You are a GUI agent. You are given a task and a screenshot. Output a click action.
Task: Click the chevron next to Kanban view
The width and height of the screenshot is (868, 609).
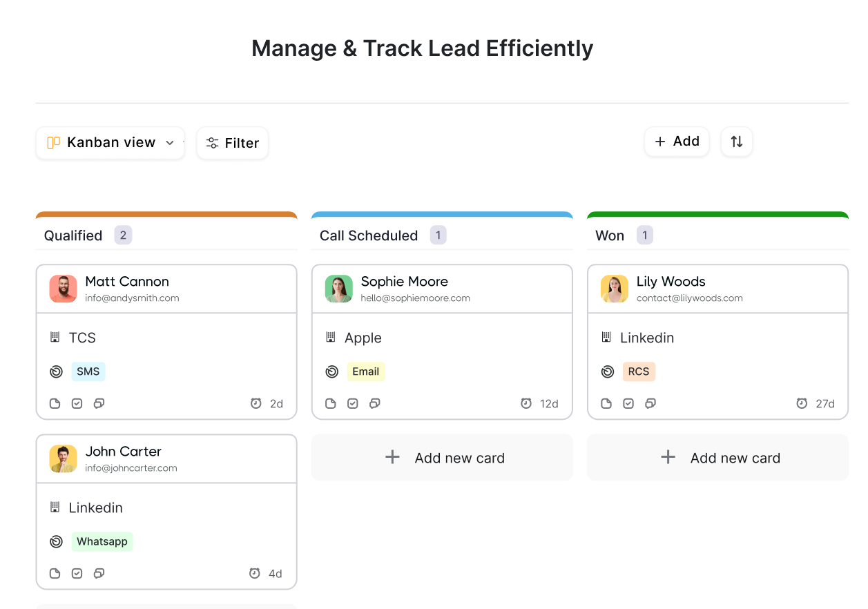coord(170,143)
